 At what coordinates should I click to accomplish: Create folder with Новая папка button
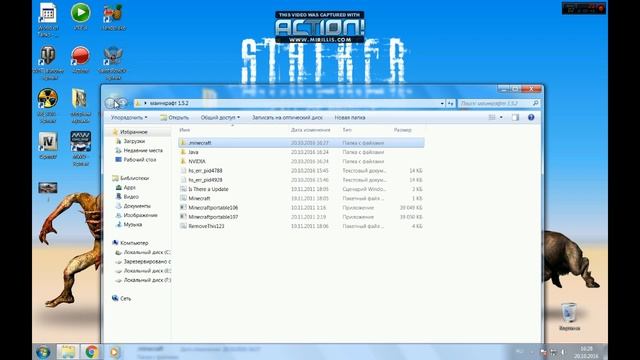pos(350,118)
